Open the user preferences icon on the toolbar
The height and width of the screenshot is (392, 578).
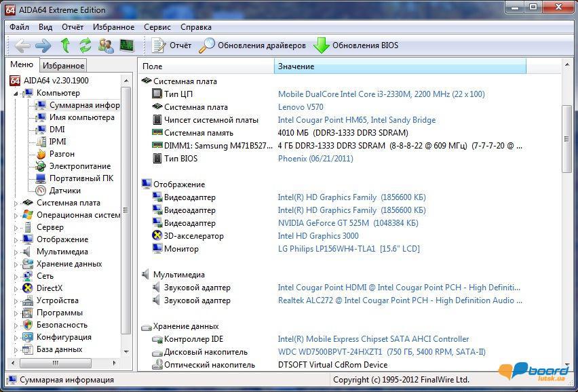pyautogui.click(x=104, y=46)
